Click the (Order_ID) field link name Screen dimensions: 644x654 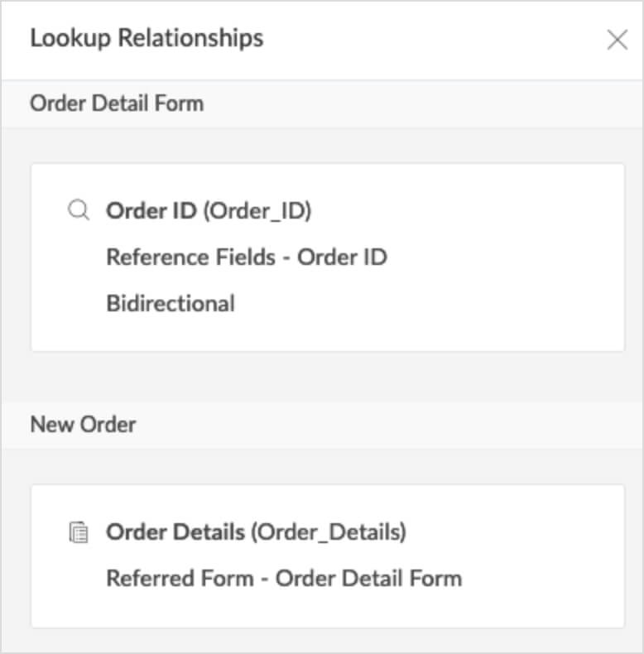pos(257,211)
